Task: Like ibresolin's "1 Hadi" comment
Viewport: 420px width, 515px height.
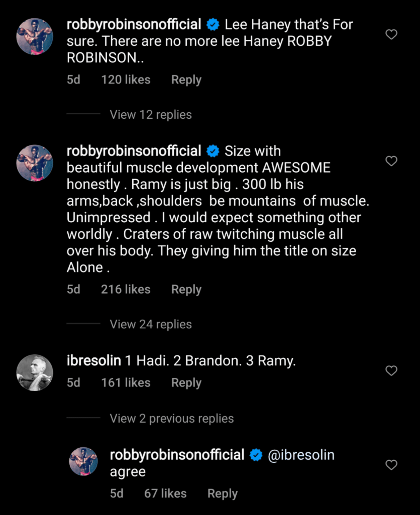Action: pyautogui.click(x=391, y=370)
